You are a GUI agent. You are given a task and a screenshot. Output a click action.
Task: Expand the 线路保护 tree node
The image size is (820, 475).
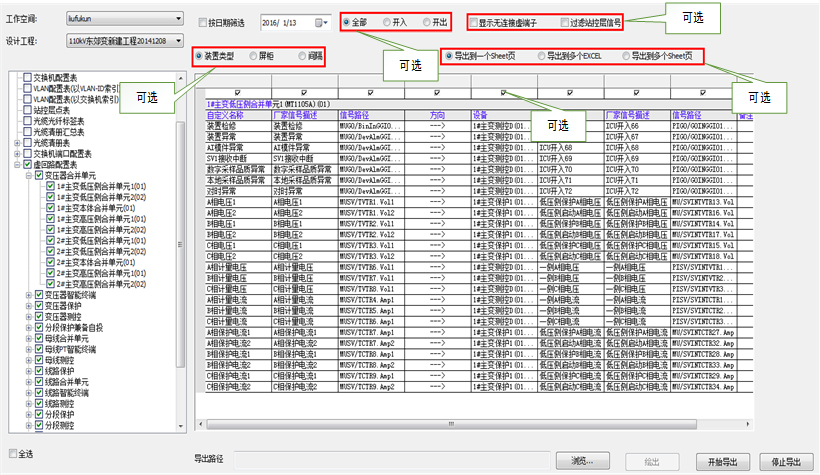(x=30, y=371)
